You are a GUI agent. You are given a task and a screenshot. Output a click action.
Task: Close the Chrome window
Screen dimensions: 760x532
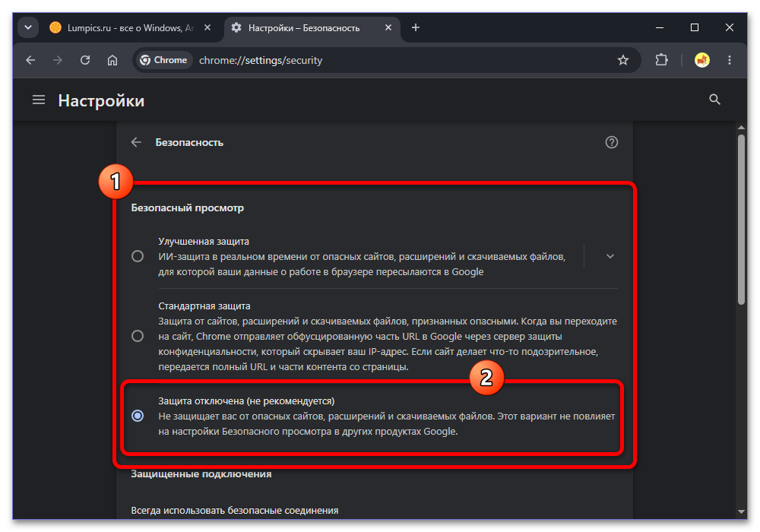[x=730, y=27]
